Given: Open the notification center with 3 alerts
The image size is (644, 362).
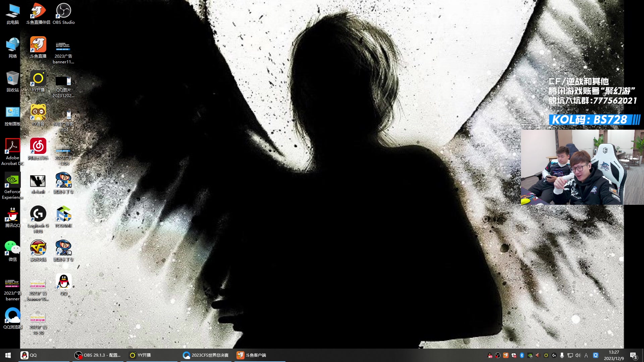Looking at the screenshot, I should 633,355.
